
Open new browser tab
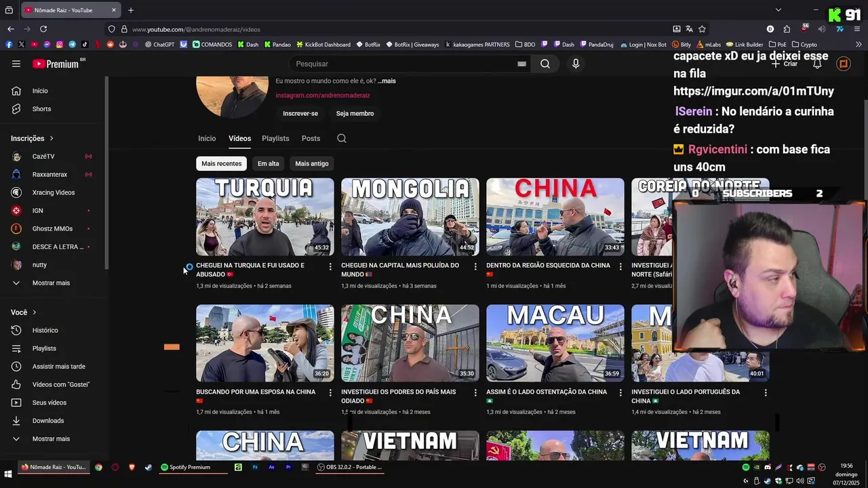click(131, 10)
